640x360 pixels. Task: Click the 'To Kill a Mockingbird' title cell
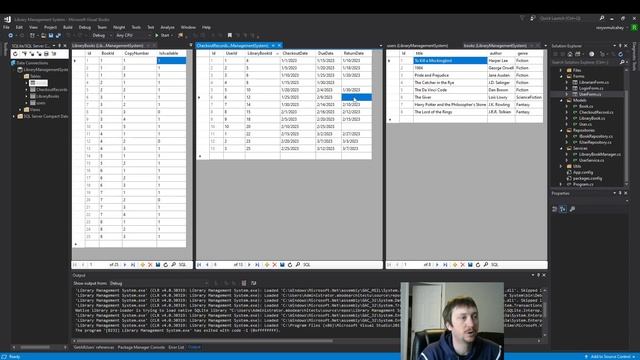pyautogui.click(x=450, y=60)
